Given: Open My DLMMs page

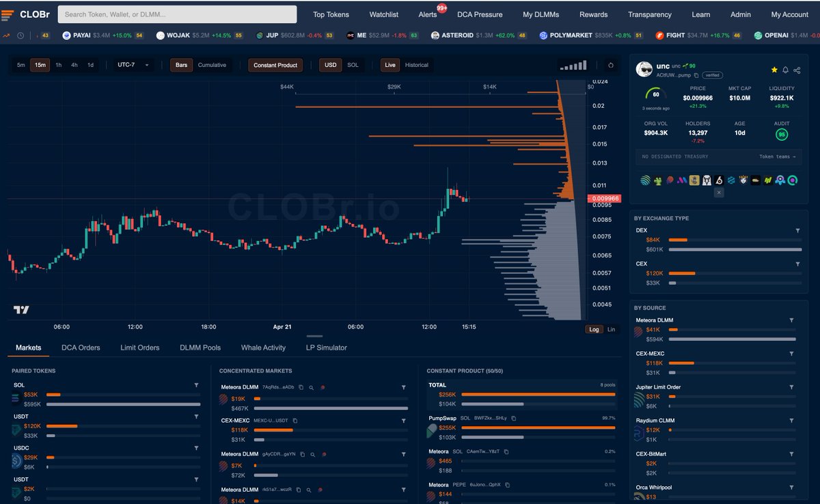Looking at the screenshot, I should [541, 14].
